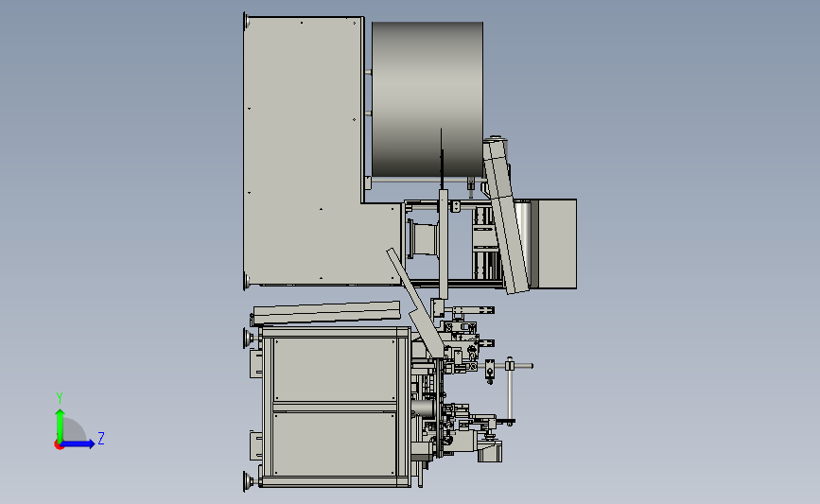Select the rectangular box on the model's right side
The image size is (820, 504).
(556, 244)
